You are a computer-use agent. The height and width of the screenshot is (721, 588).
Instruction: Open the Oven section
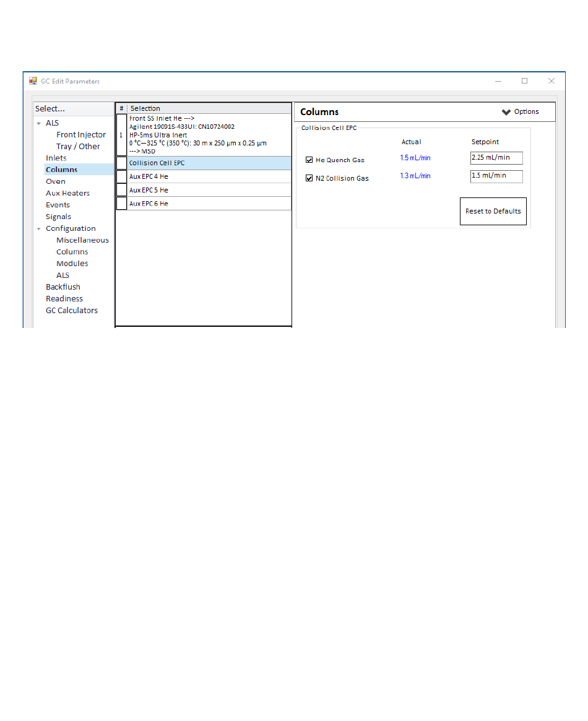(x=56, y=181)
